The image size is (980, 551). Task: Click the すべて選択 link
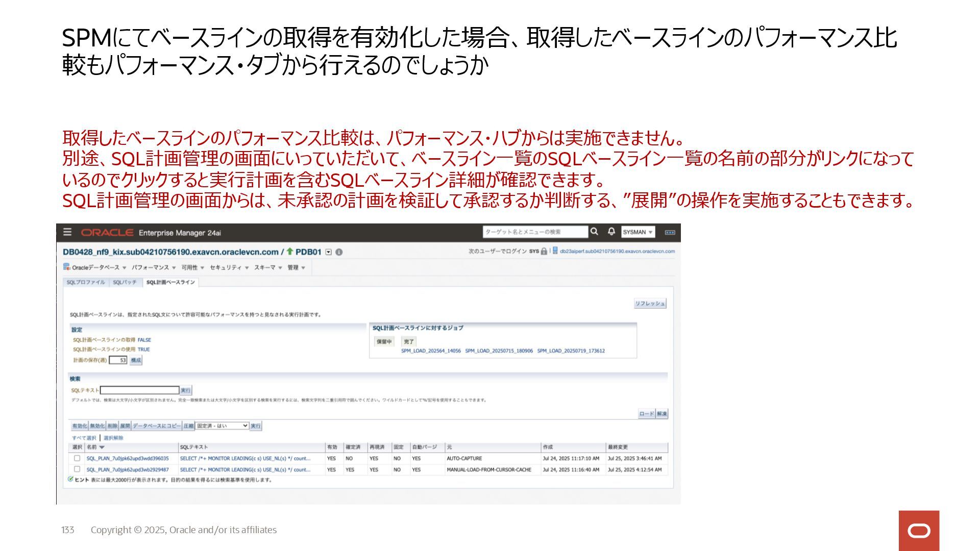[x=84, y=438]
